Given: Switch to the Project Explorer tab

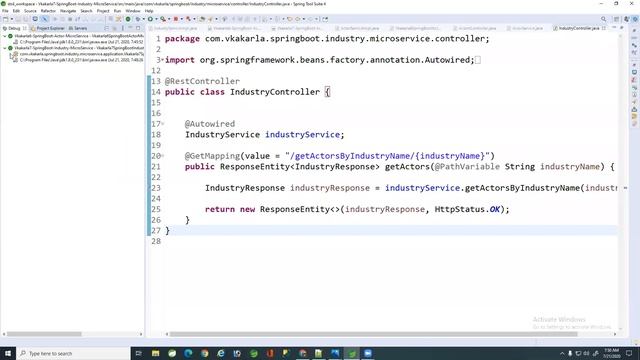Looking at the screenshot, I should tap(48, 28).
